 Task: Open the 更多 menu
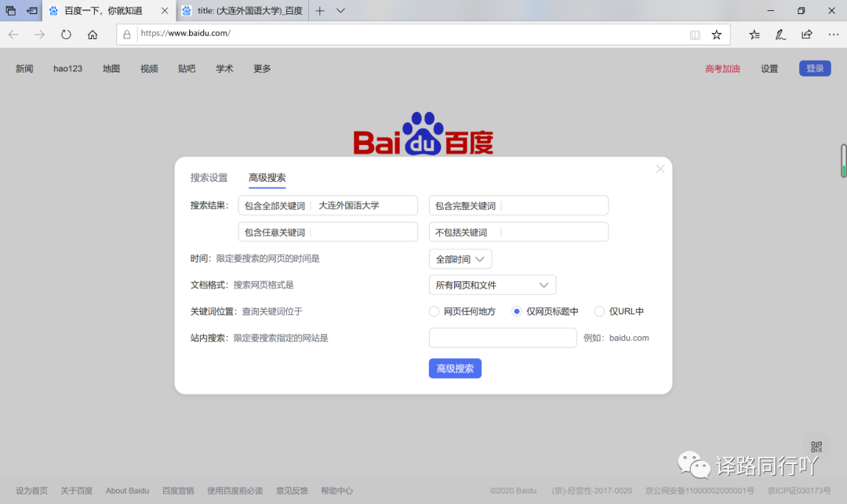pyautogui.click(x=263, y=68)
